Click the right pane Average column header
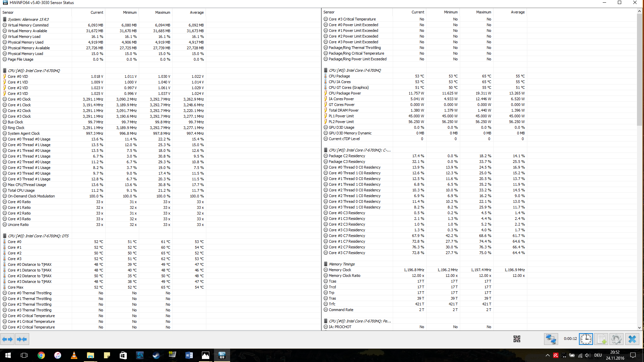The height and width of the screenshot is (362, 644). pyautogui.click(x=518, y=12)
